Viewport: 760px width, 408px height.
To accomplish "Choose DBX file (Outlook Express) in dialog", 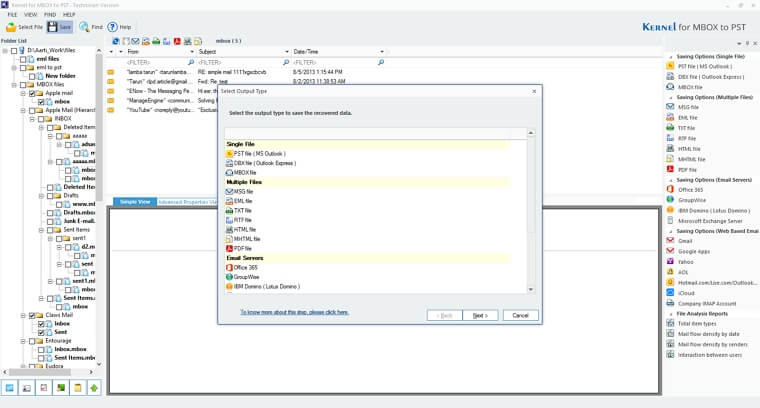I will pyautogui.click(x=261, y=163).
